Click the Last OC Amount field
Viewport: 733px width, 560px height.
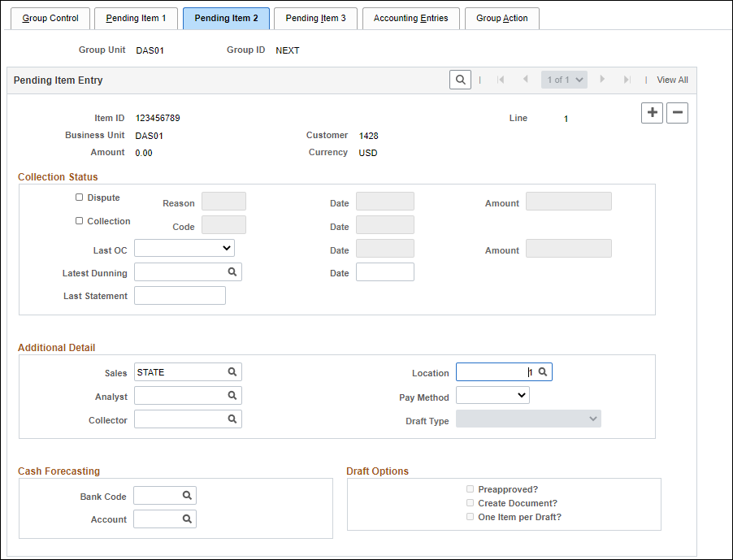click(x=569, y=248)
